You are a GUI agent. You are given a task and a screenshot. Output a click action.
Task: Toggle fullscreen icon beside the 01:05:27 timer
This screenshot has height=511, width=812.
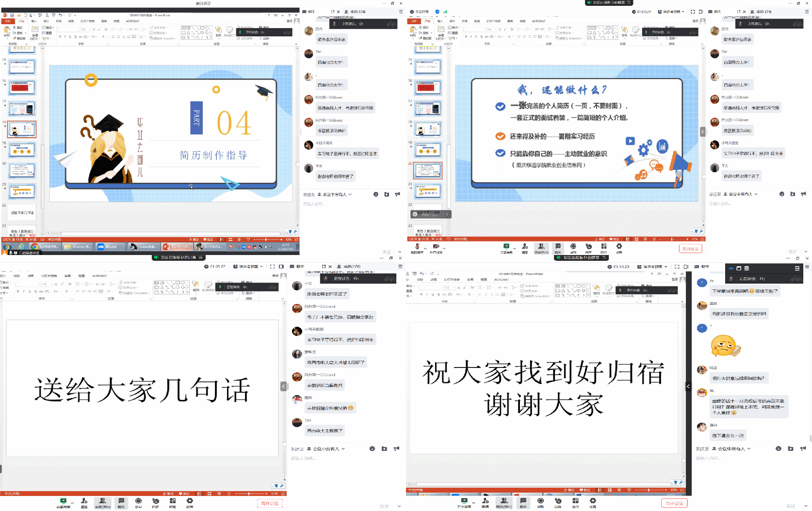(272, 267)
